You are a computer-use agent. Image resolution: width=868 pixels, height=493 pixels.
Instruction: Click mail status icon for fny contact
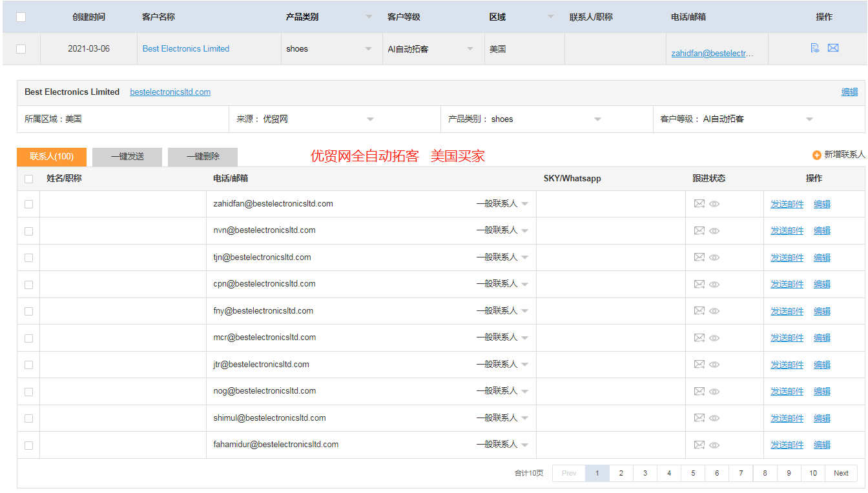pos(699,311)
